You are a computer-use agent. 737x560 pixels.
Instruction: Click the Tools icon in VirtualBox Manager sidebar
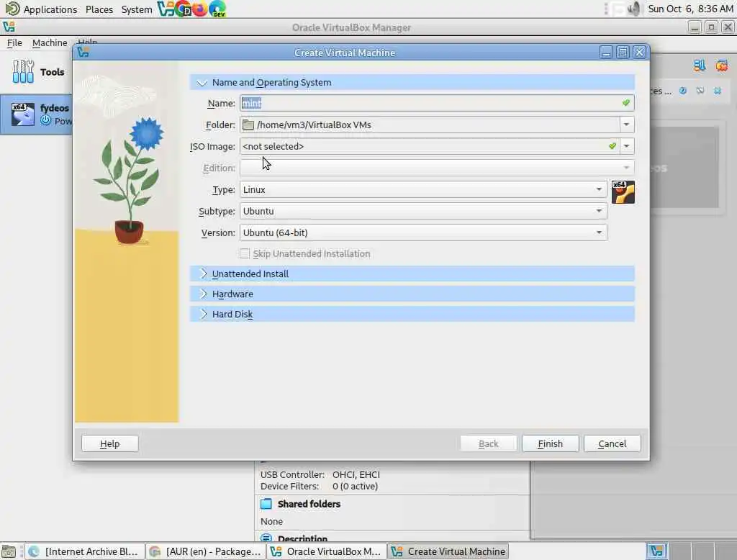pos(23,72)
